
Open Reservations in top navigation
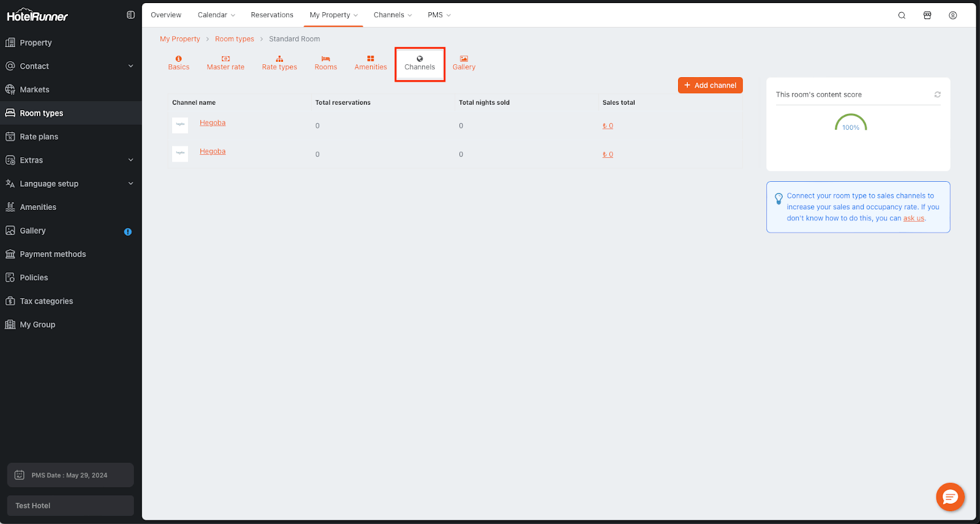tap(272, 15)
